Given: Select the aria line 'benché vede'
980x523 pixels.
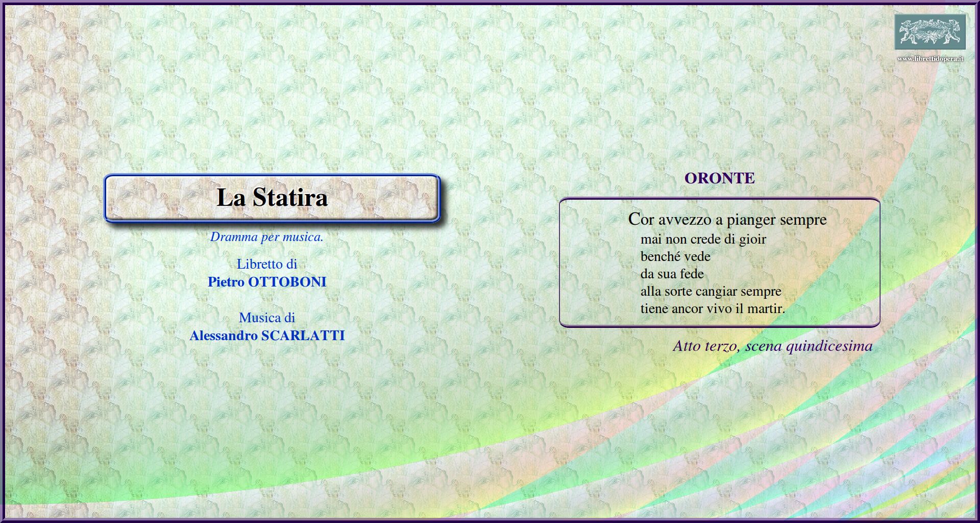Looking at the screenshot, I should pos(675,257).
